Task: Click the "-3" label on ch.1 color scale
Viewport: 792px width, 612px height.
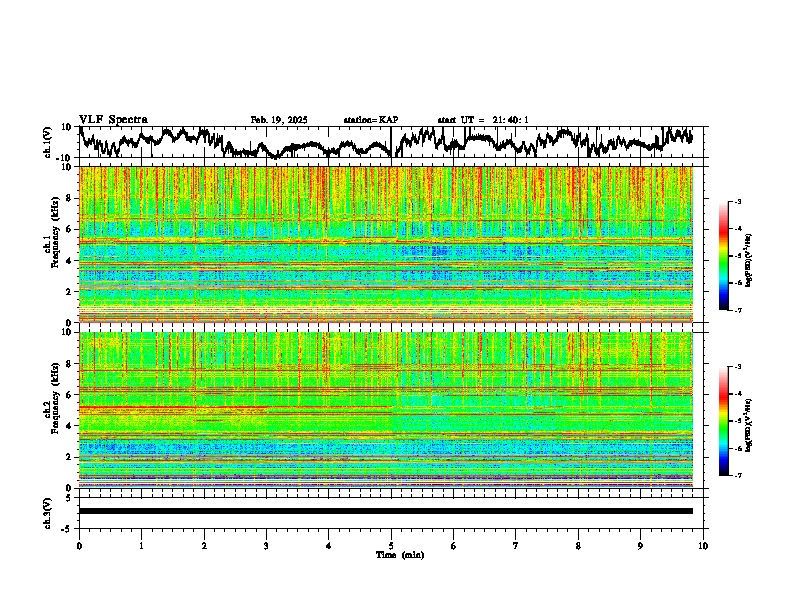Action: (x=738, y=201)
